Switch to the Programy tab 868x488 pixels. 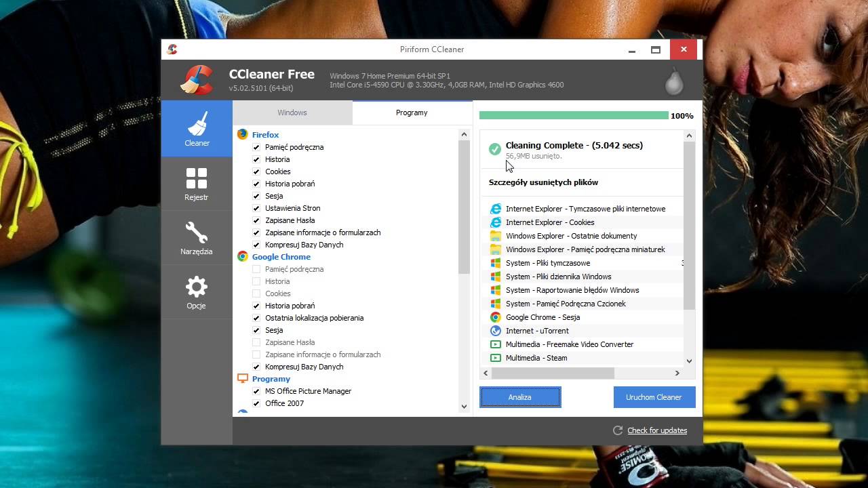(412, 113)
